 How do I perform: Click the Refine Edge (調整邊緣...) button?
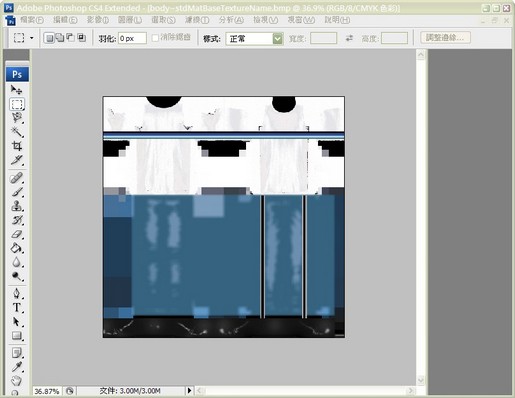click(x=445, y=38)
